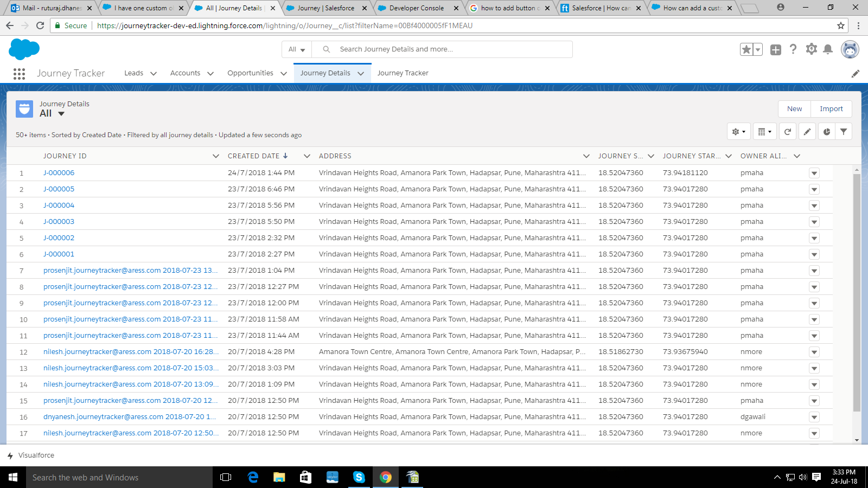The width and height of the screenshot is (868, 488).
Task: Expand the Opportunities tab dropdown
Action: click(x=284, y=74)
